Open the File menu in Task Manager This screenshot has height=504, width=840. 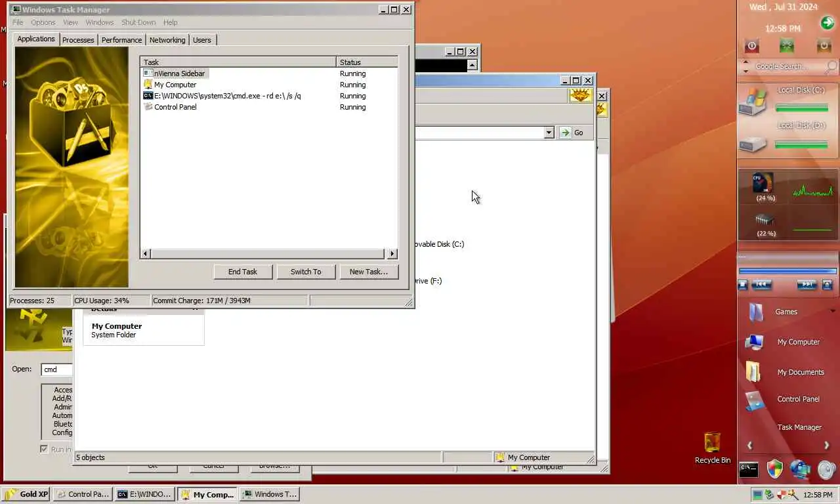coord(18,22)
